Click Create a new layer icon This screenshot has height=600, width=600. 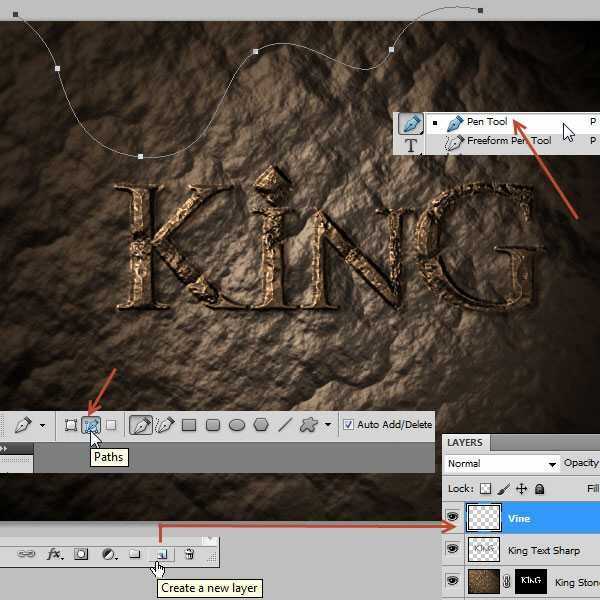point(160,554)
